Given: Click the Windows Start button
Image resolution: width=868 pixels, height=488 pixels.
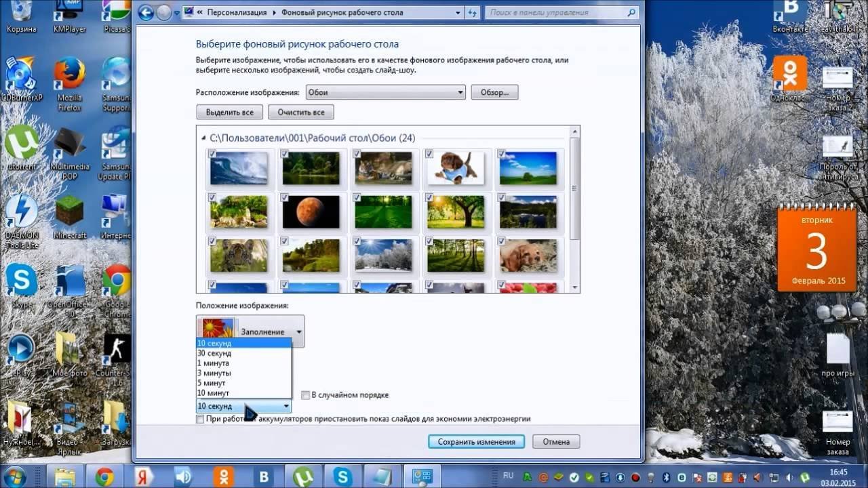Looking at the screenshot, I should 15,476.
